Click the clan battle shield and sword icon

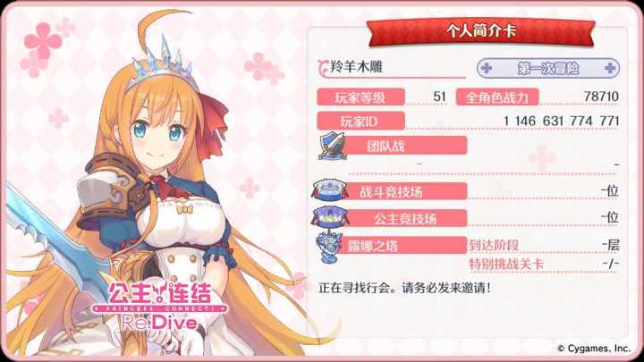332,146
